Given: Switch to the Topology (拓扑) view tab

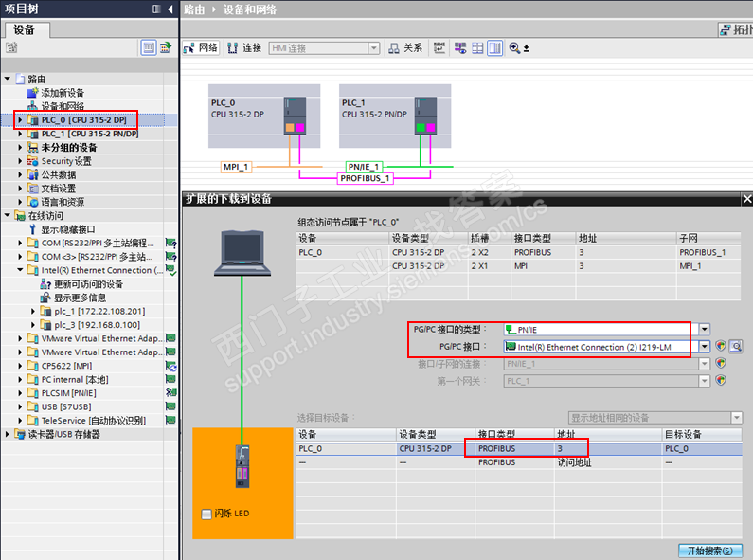Looking at the screenshot, I should coord(736,29).
